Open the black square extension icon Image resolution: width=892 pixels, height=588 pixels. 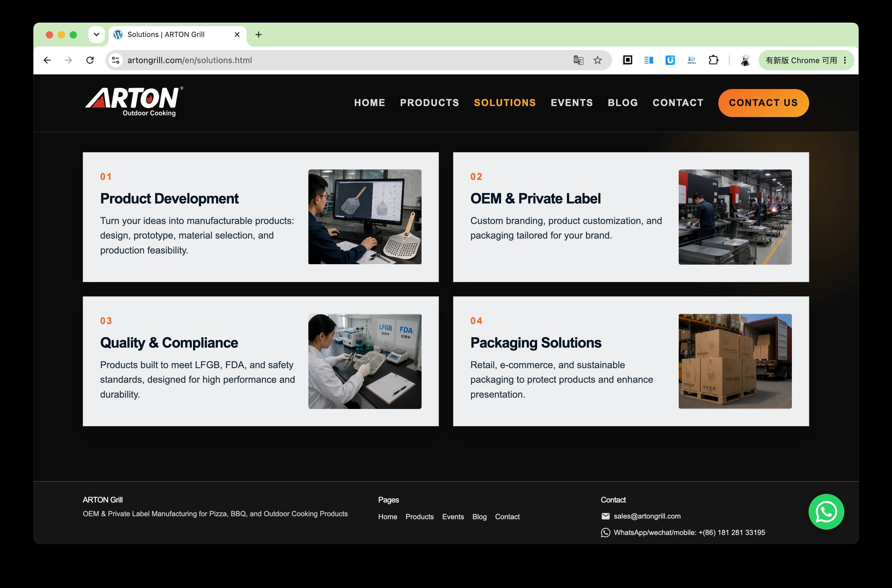click(627, 60)
